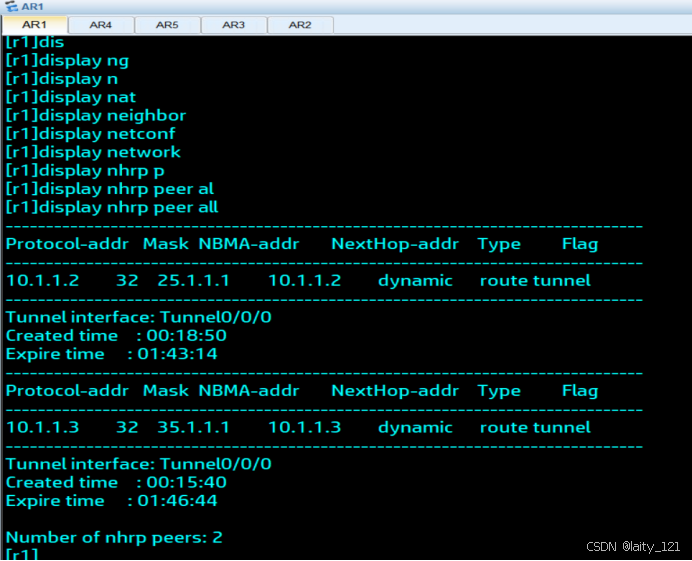This screenshot has width=692, height=561.
Task: Switch to the AR2 tab
Action: pos(300,25)
